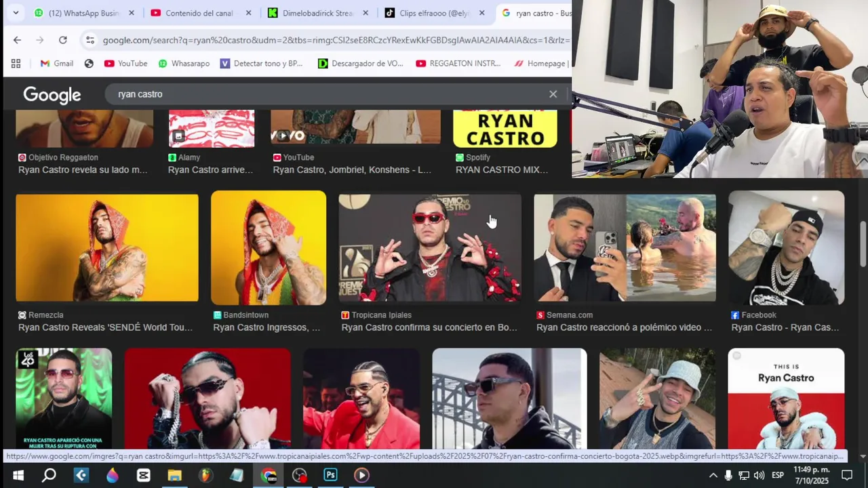Open the bucket hat Ryan Castro image
868x488 pixels.
(x=657, y=399)
